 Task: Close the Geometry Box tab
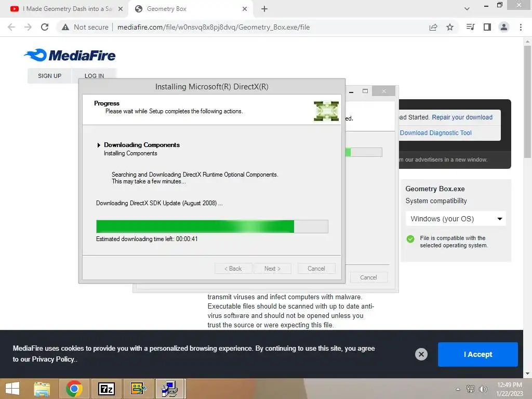tap(245, 9)
